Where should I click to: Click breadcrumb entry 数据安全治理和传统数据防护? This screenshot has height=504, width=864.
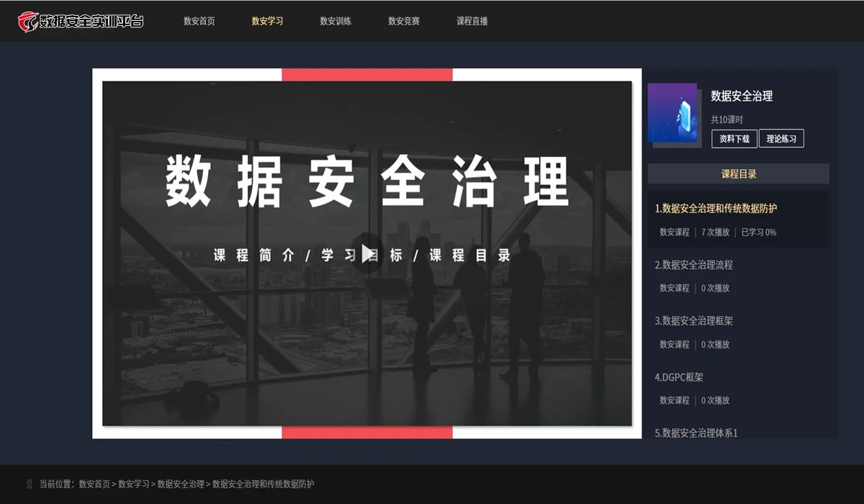[x=264, y=484]
